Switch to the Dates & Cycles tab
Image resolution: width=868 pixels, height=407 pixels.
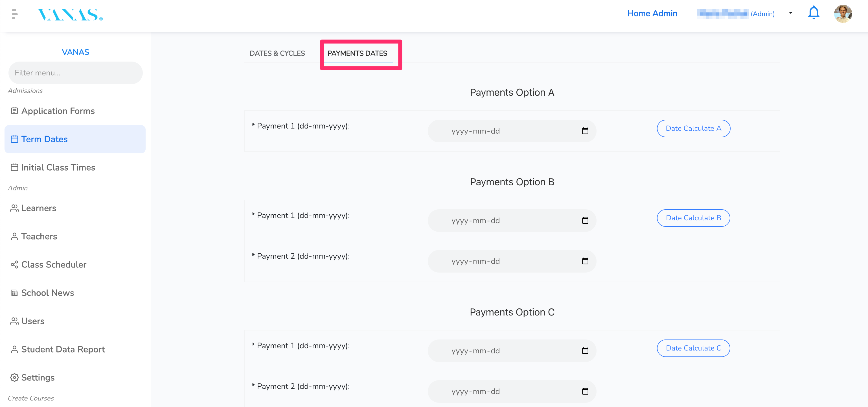point(277,53)
